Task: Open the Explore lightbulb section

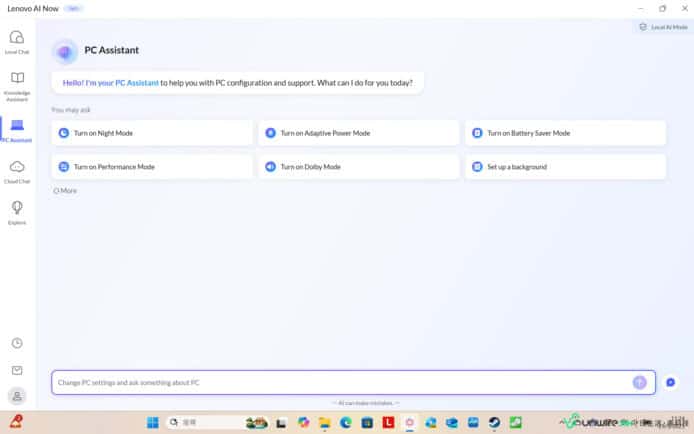Action: (x=17, y=213)
